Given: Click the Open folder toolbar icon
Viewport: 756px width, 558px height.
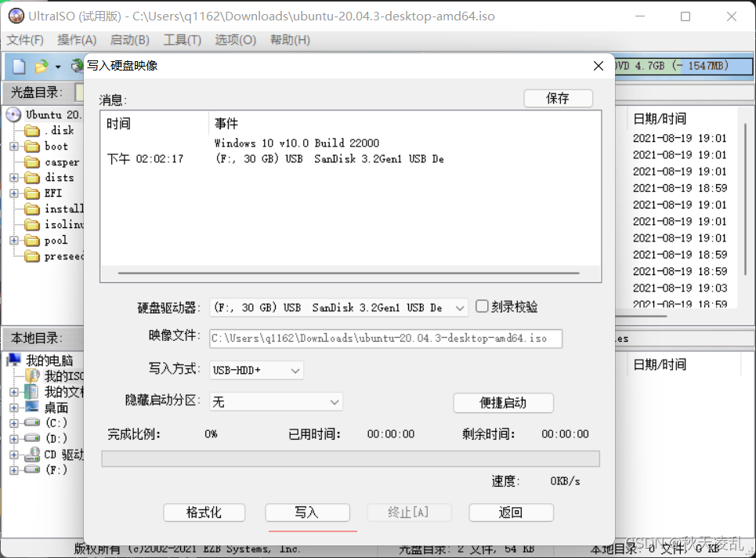Looking at the screenshot, I should 42,66.
